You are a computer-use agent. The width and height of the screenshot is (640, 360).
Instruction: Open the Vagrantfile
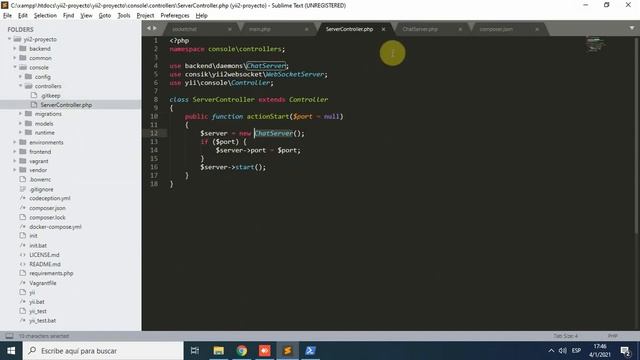(42, 283)
